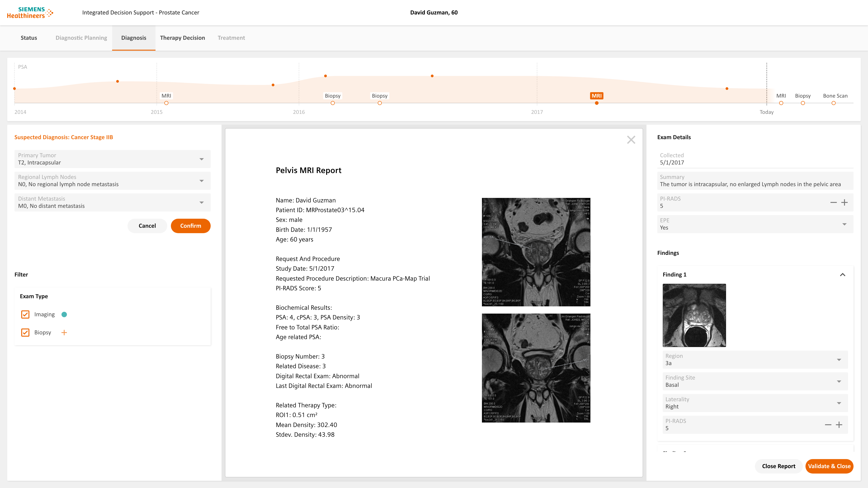This screenshot has width=868, height=488.
Task: Click the Validate & Close button
Action: click(x=829, y=466)
